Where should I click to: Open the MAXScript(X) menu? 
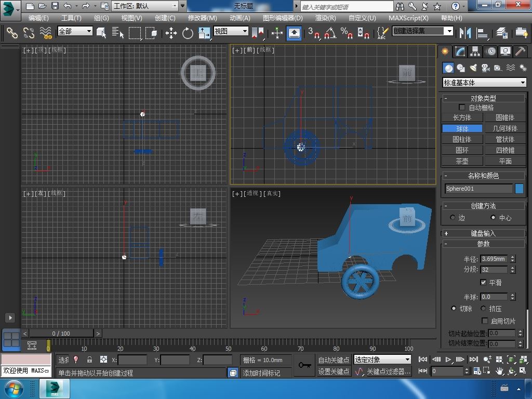[408, 18]
